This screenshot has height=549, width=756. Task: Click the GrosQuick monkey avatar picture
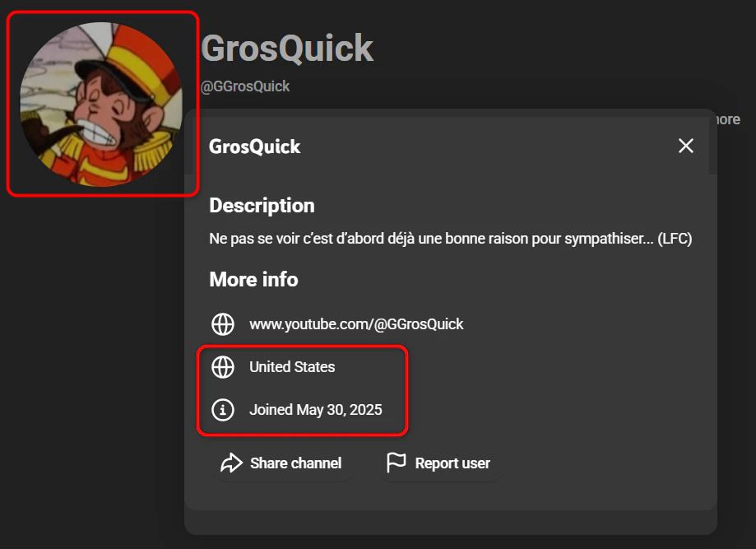click(x=101, y=104)
